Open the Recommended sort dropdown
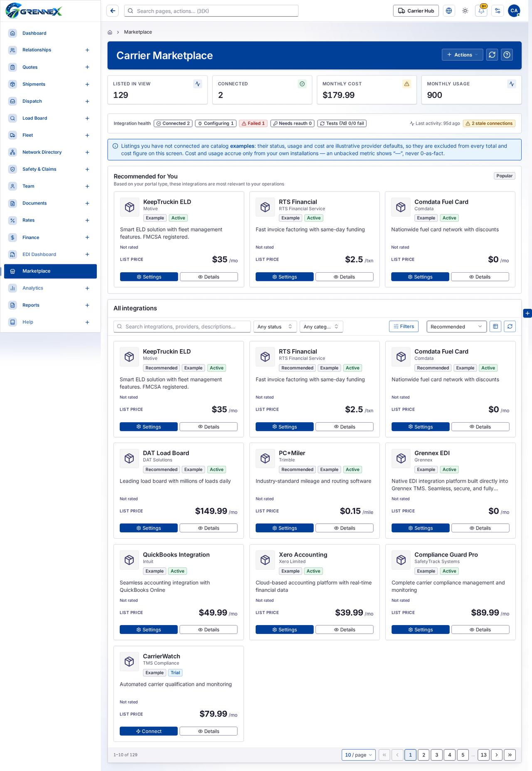The width and height of the screenshot is (532, 771). [x=456, y=327]
